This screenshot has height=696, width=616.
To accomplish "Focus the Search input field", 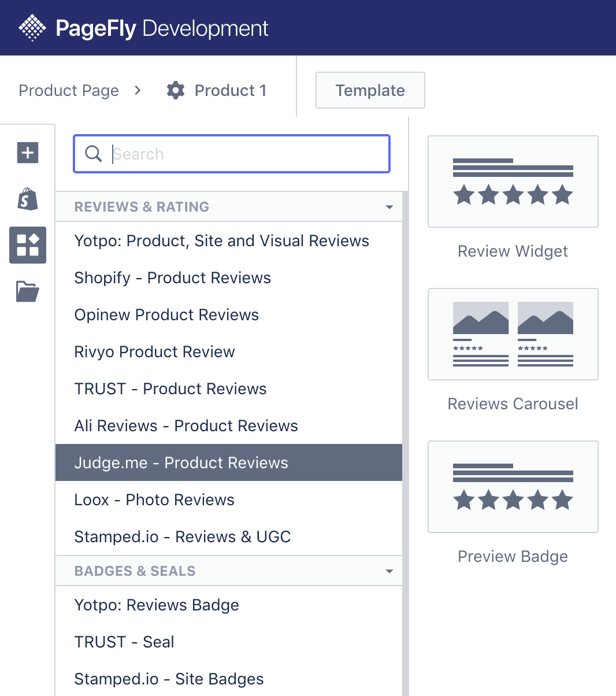I will [243, 154].
